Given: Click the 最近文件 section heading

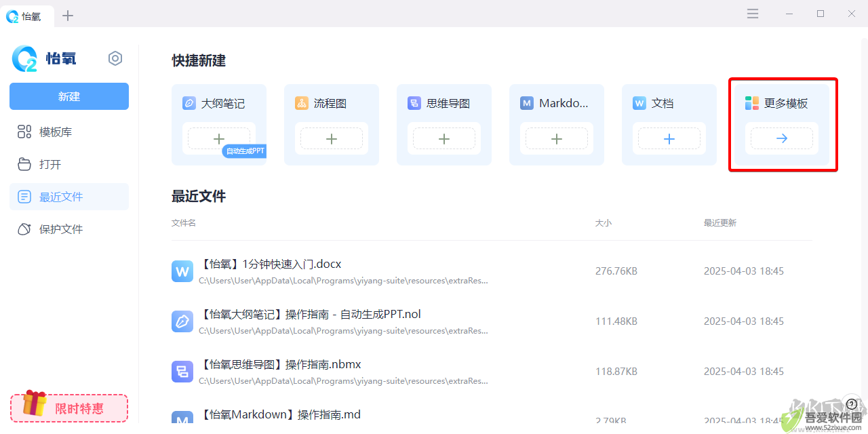Looking at the screenshot, I should pos(199,196).
